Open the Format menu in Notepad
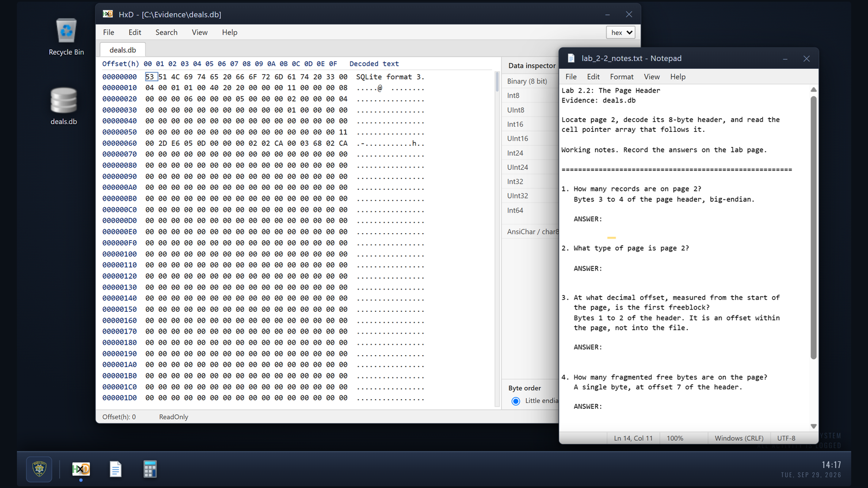 coord(622,77)
